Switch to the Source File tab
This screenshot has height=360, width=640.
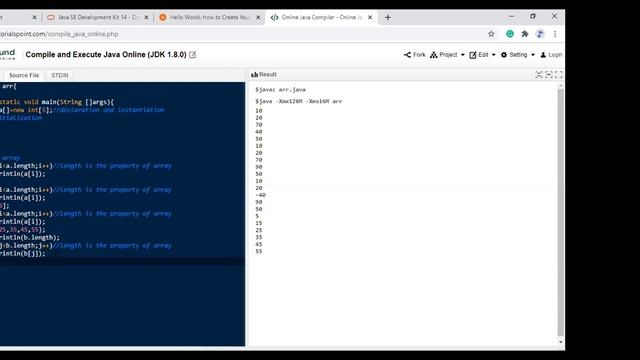tap(24, 75)
